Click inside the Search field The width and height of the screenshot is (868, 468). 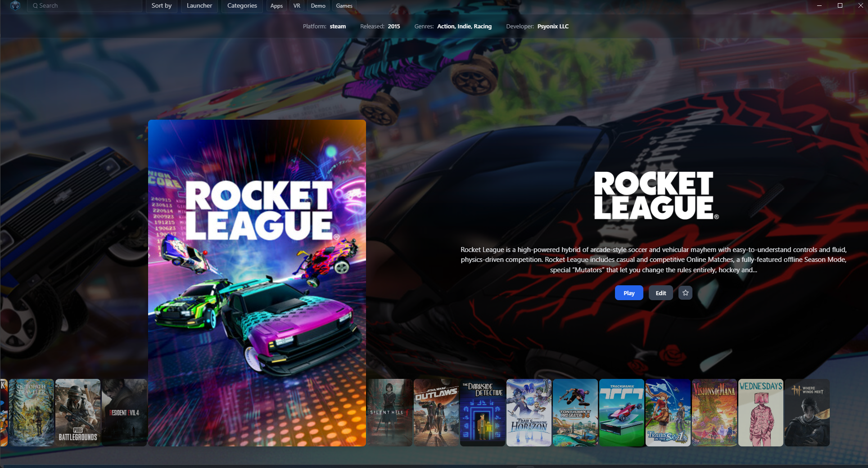[x=86, y=6]
